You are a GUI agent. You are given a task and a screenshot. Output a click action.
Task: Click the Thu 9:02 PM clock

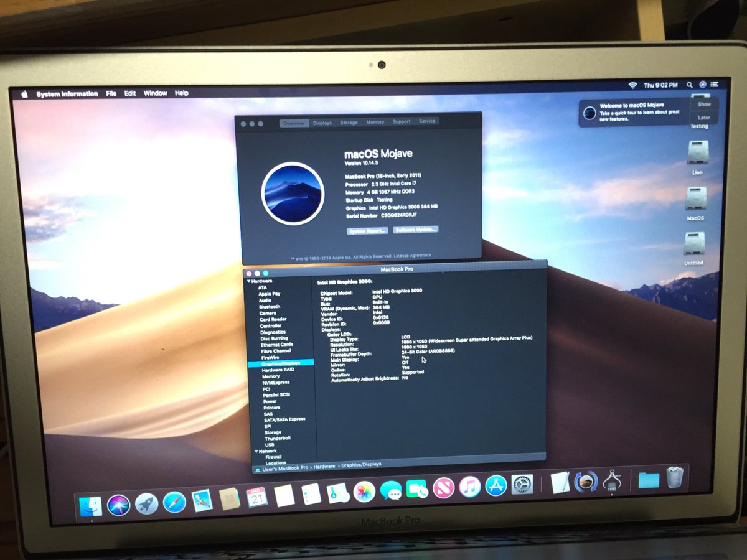[x=660, y=85]
